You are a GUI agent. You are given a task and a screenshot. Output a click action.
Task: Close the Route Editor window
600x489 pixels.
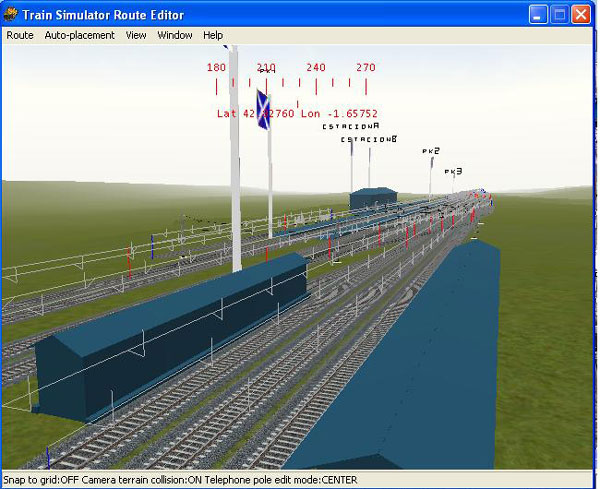[x=581, y=15]
